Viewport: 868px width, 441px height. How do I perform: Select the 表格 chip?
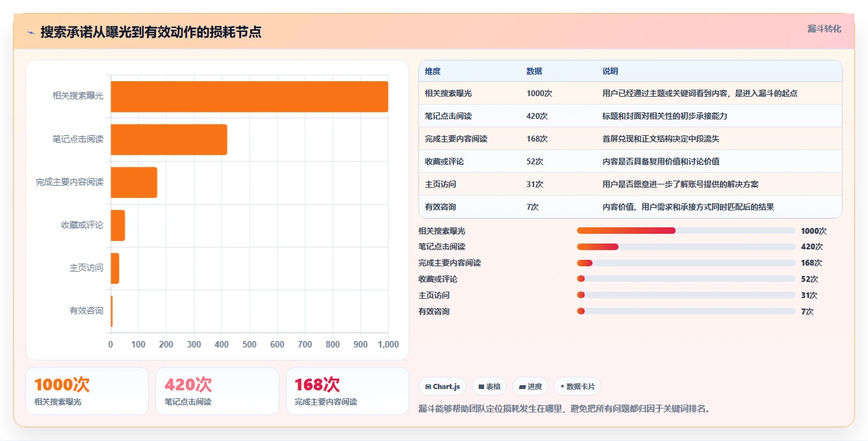pyautogui.click(x=489, y=386)
